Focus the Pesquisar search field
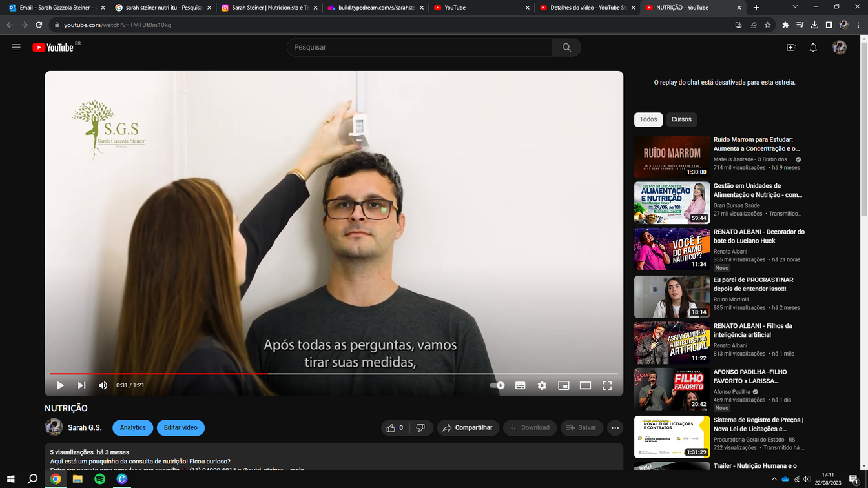The width and height of the screenshot is (868, 488). (x=420, y=47)
